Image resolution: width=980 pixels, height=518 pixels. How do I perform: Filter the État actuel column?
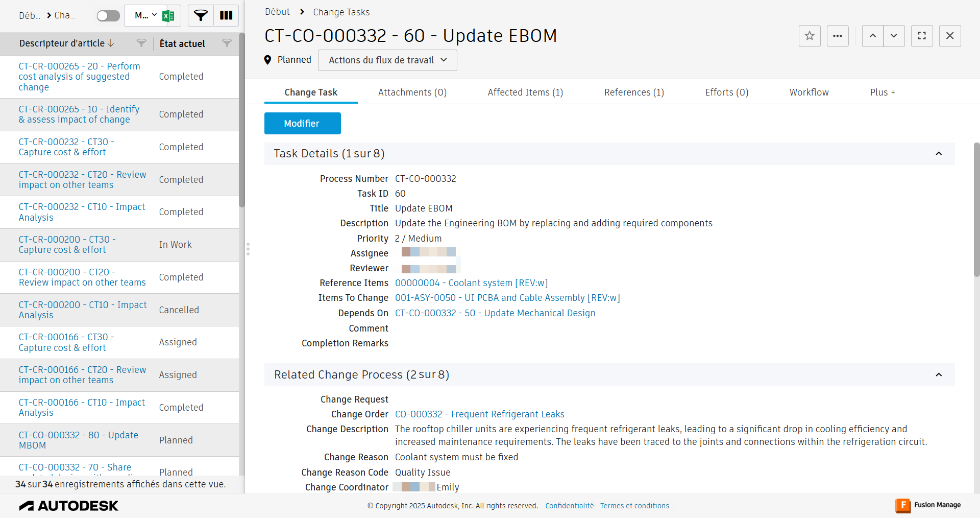click(x=227, y=43)
